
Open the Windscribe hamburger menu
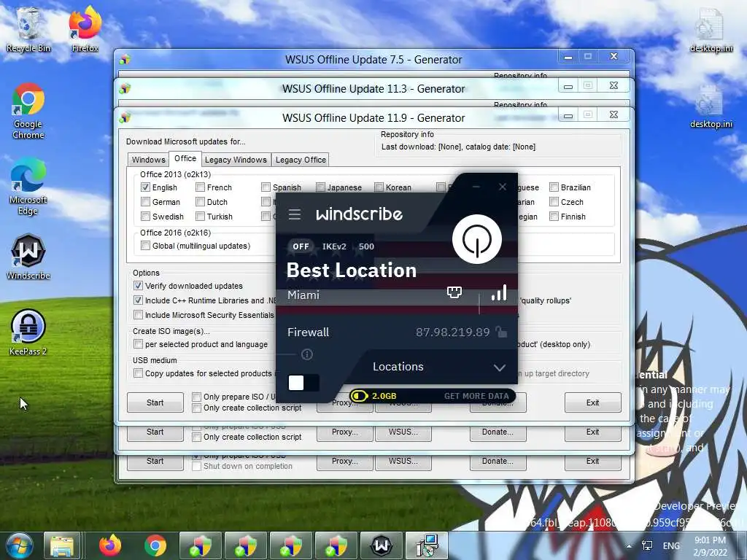coord(295,214)
